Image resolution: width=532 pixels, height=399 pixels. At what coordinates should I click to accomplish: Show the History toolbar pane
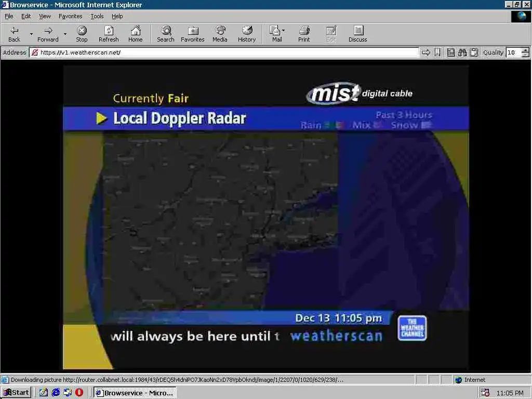click(247, 34)
